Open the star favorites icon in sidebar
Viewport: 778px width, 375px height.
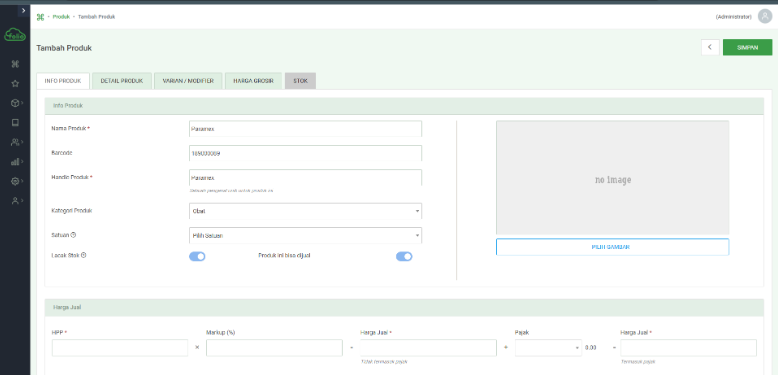click(15, 83)
